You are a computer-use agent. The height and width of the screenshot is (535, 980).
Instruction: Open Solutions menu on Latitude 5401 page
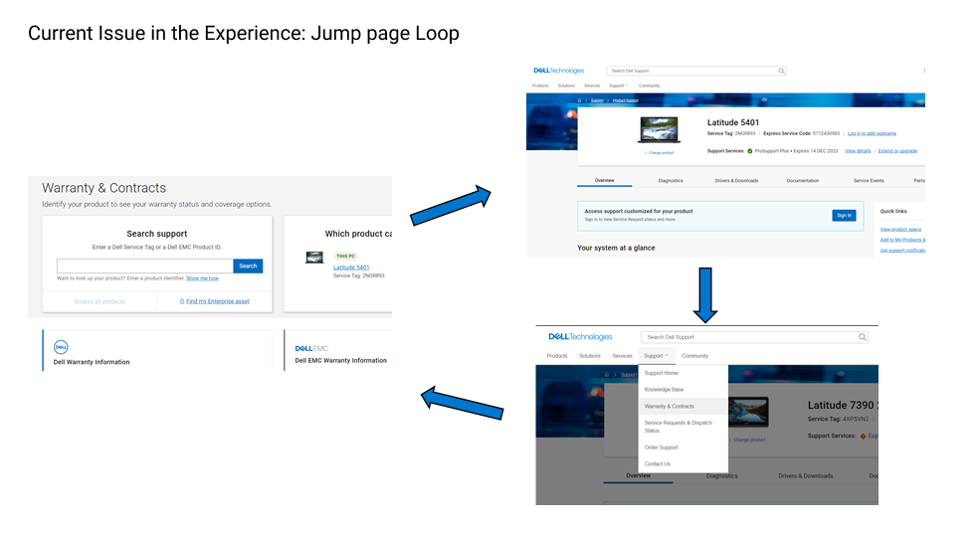pyautogui.click(x=566, y=86)
